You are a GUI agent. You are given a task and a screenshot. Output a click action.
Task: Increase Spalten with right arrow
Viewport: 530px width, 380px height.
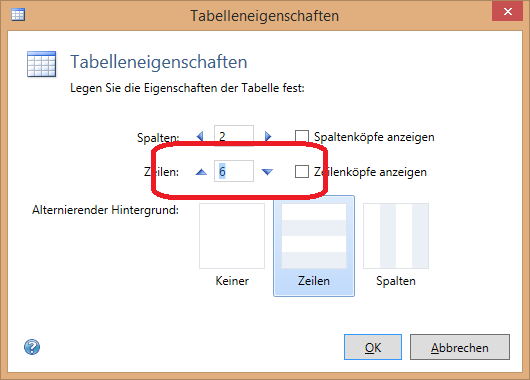point(268,136)
